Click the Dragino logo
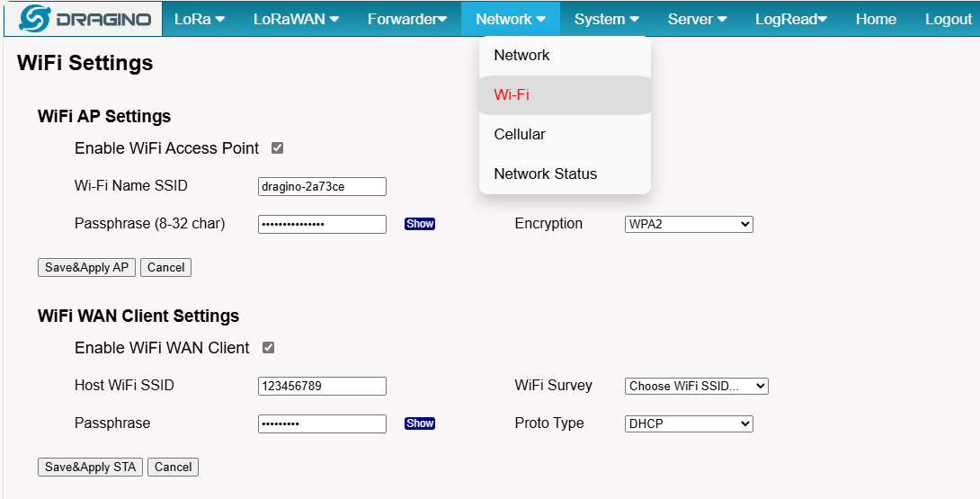Screen dimensions: 980x499 85,19
